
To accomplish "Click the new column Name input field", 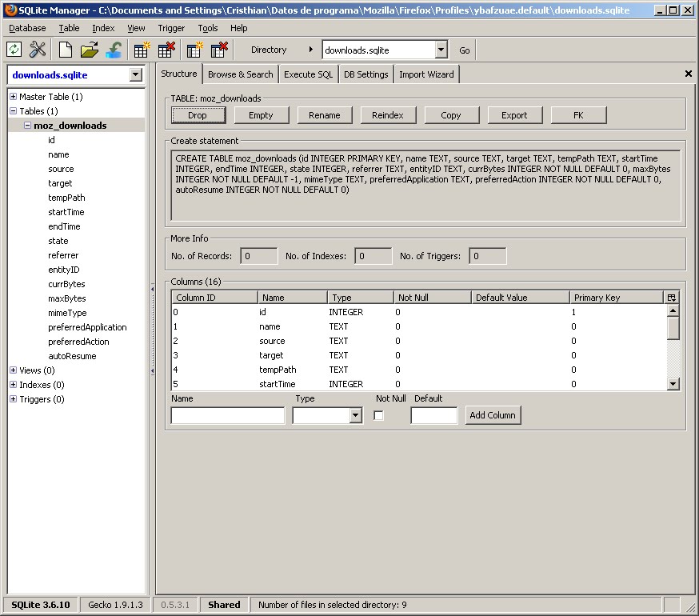I will 228,416.
